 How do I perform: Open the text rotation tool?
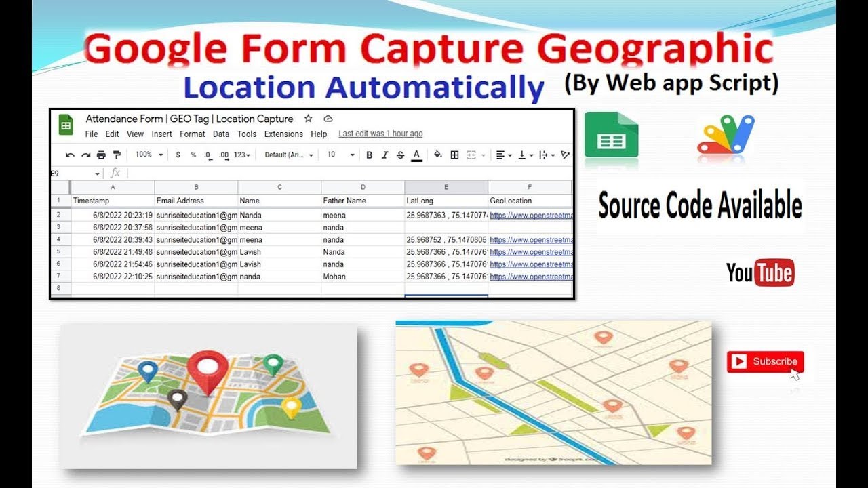566,155
